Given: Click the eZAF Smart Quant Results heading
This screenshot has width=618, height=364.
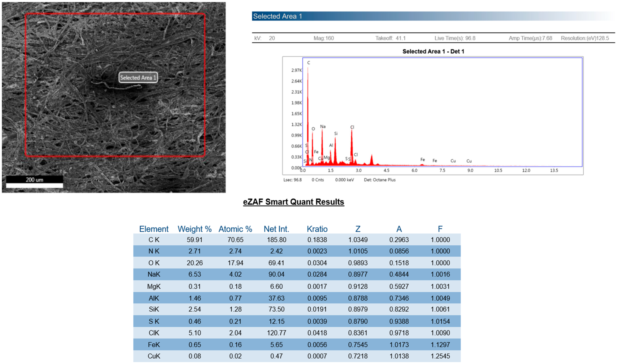Looking at the screenshot, I should [x=293, y=202].
